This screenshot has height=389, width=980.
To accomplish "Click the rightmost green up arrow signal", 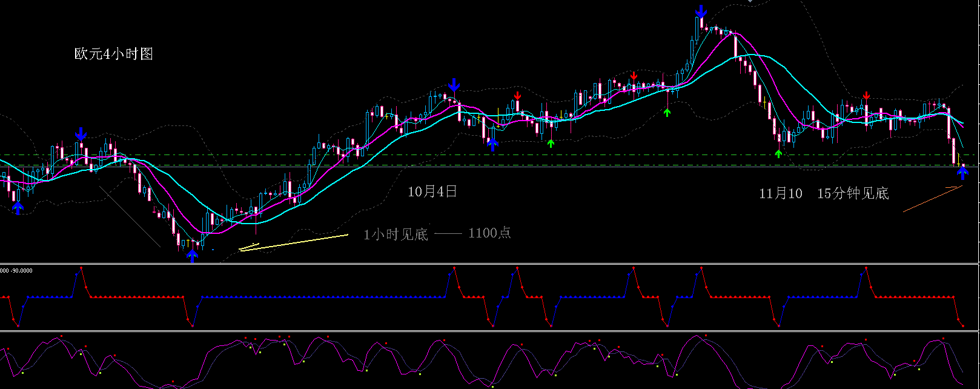I will 779,154.
